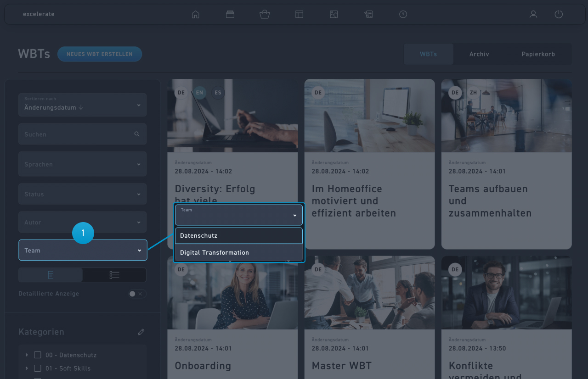
Task: Check the 00 - Datenschutz category checkbox
Action: (x=38, y=355)
